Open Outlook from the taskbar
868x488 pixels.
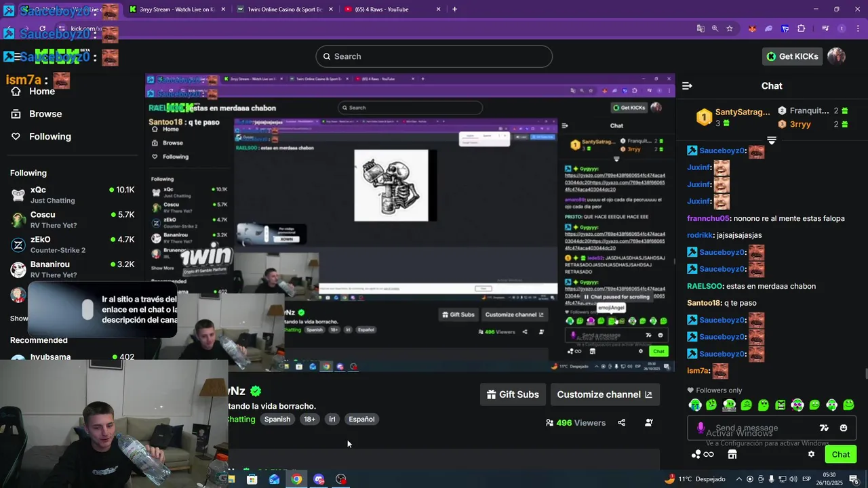[x=274, y=479]
